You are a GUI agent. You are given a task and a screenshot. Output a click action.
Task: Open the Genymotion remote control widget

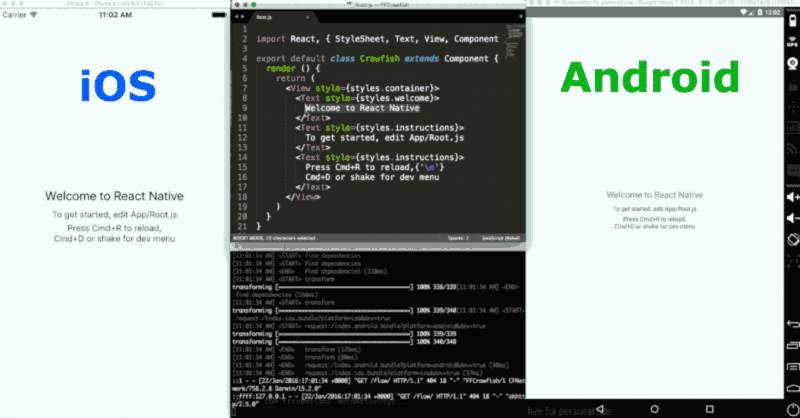[x=792, y=106]
